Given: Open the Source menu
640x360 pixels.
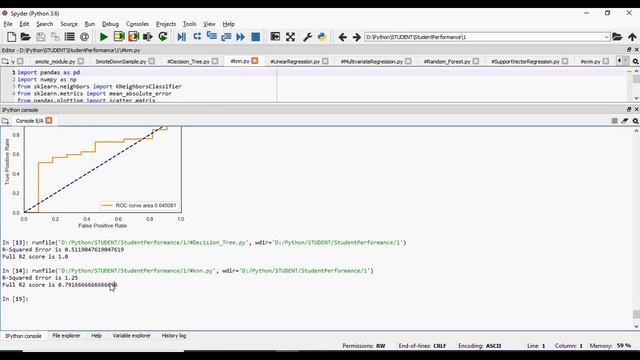Looking at the screenshot, I should (69, 24).
